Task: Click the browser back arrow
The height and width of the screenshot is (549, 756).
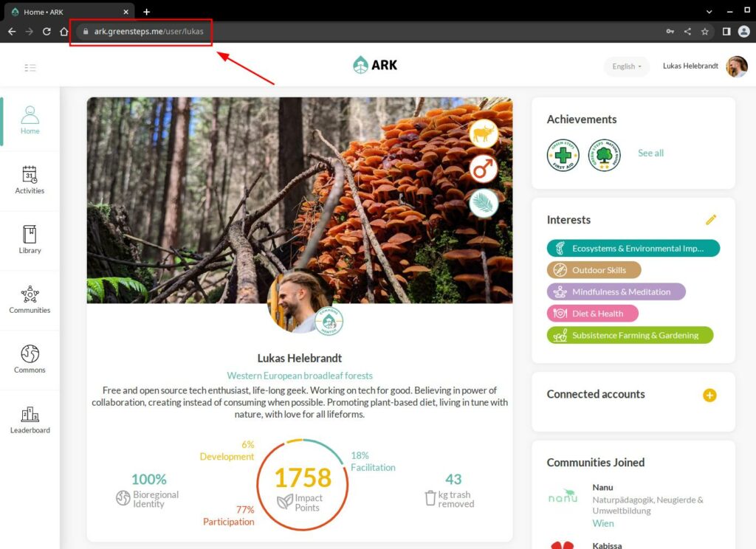Action: pyautogui.click(x=12, y=31)
